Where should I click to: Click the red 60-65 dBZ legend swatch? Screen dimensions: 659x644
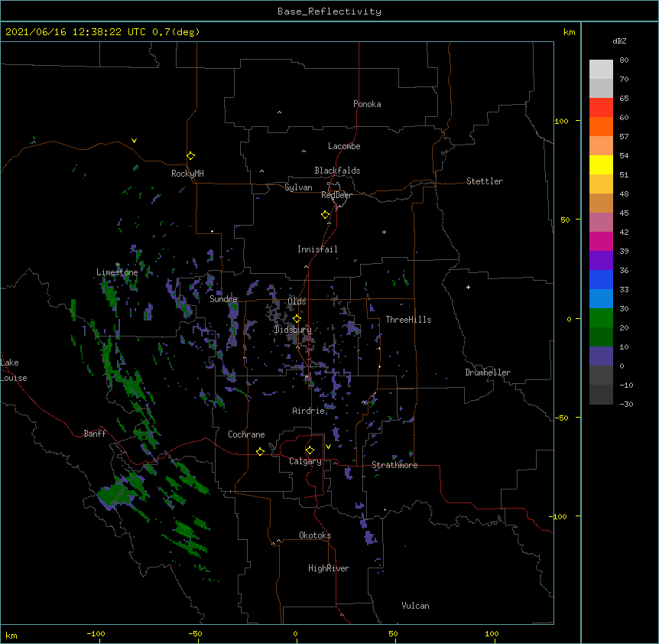(601, 108)
